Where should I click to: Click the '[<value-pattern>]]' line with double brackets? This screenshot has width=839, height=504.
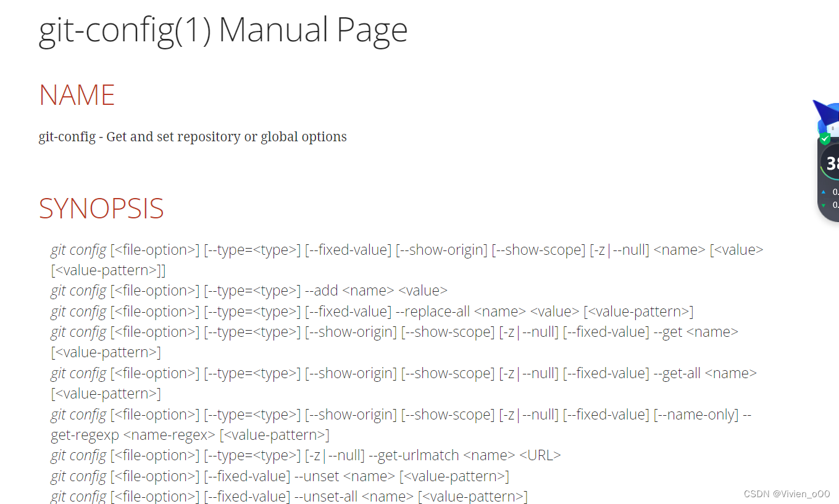tap(108, 270)
